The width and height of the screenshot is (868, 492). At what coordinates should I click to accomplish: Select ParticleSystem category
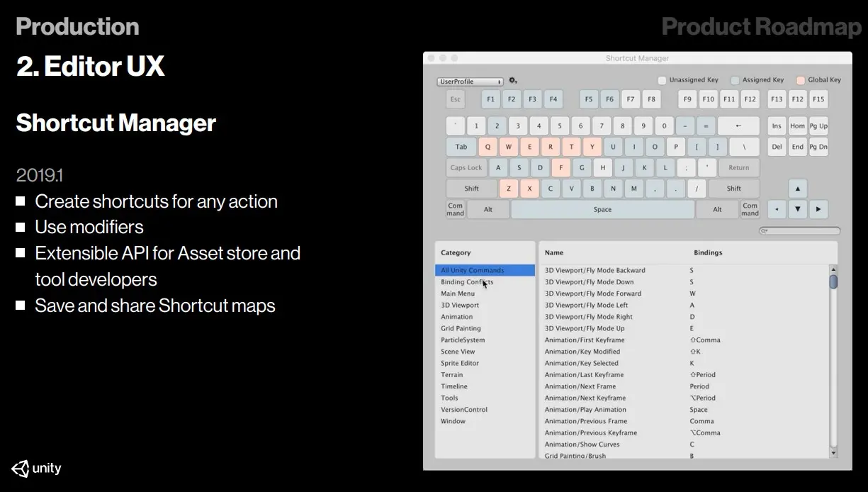click(485, 340)
